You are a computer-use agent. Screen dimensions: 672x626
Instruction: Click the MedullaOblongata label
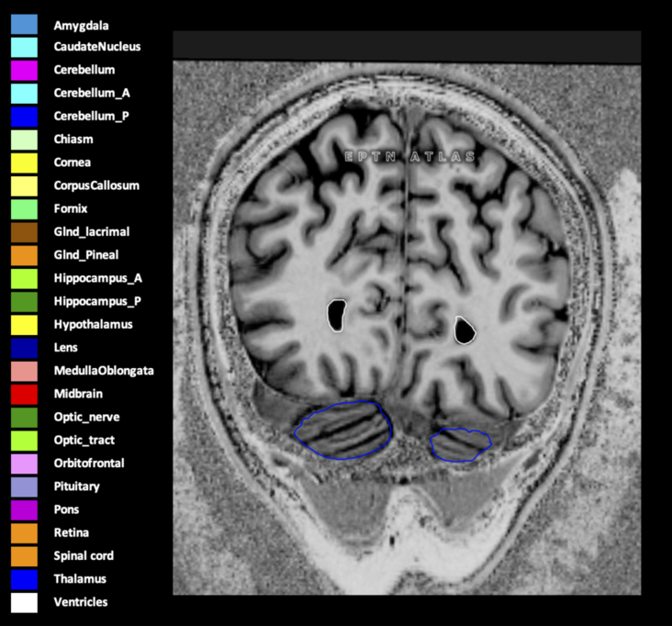(104, 371)
